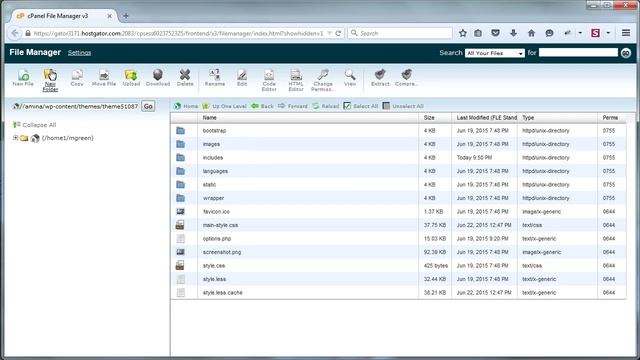Select the images folder
The width and height of the screenshot is (640, 360).
tap(398, 144)
